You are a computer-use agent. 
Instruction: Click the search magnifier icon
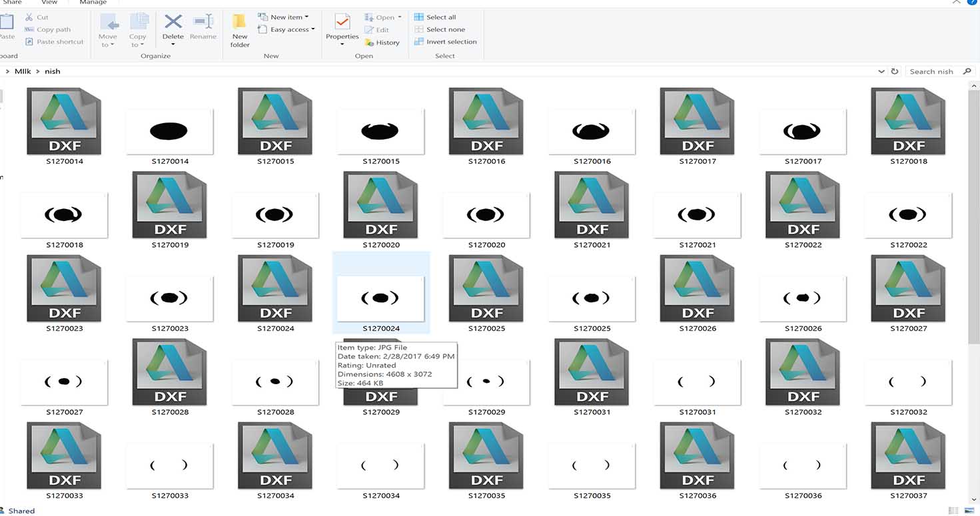967,71
